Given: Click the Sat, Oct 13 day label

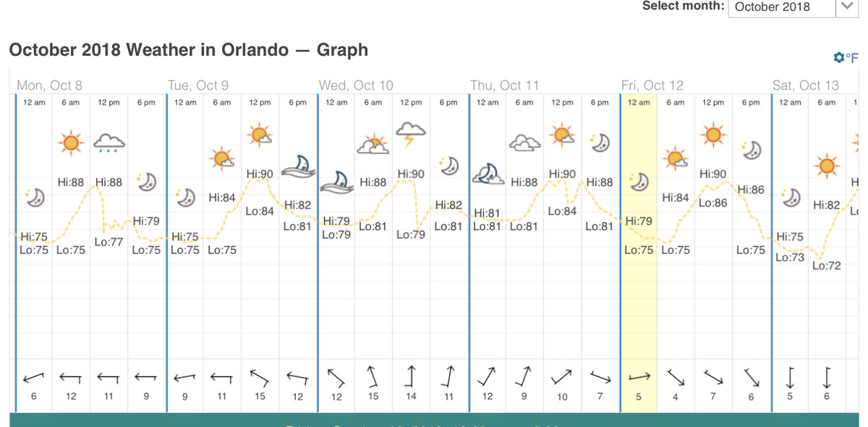Looking at the screenshot, I should [806, 85].
